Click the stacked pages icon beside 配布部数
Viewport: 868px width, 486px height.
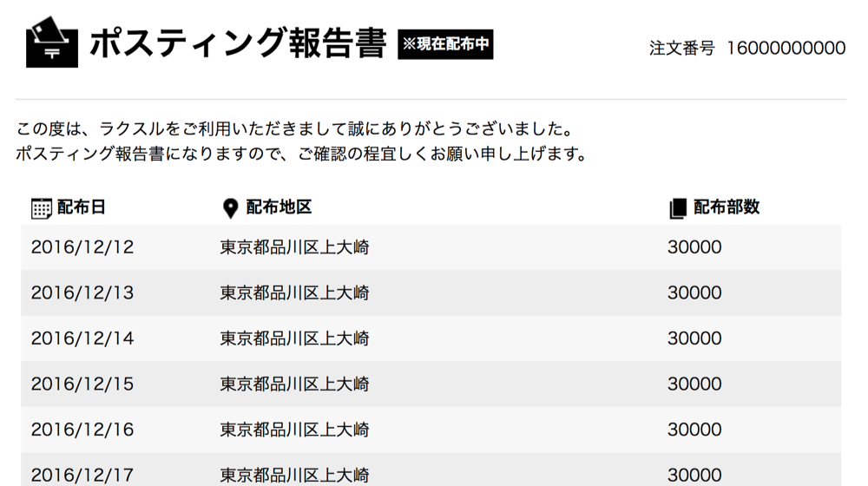coord(678,208)
